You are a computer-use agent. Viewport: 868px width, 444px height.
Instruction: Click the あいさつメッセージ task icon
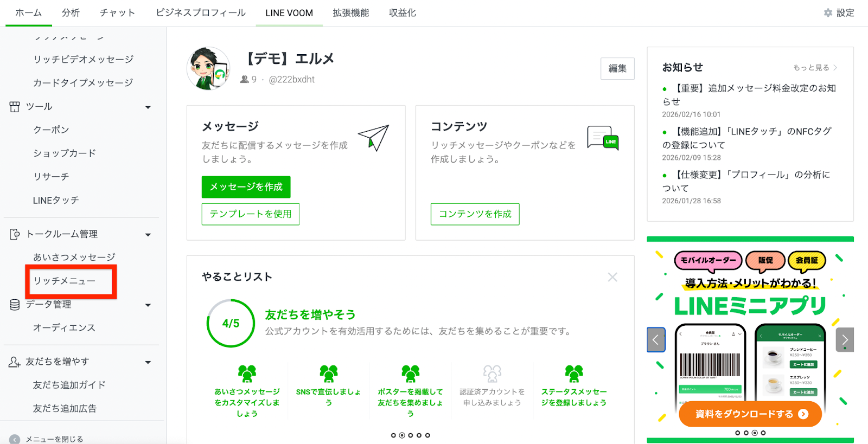(x=247, y=373)
